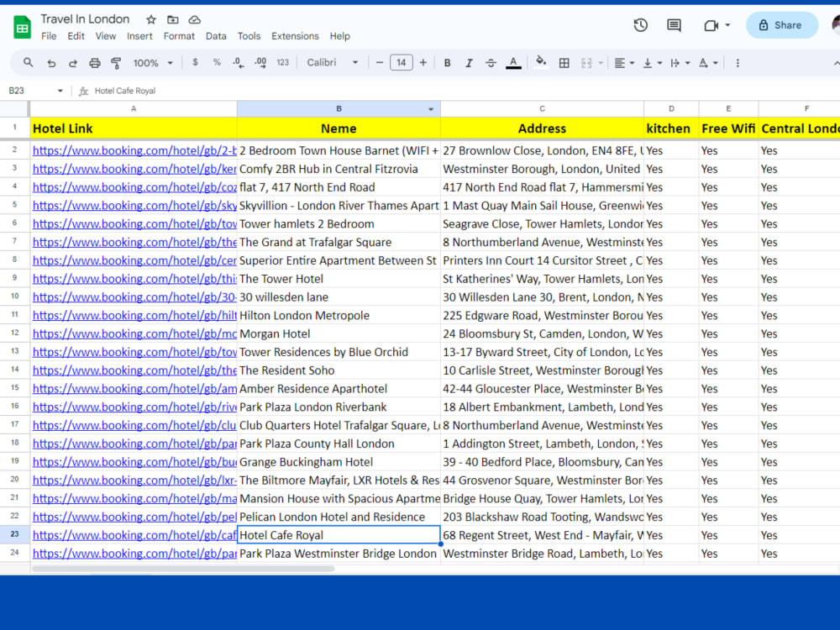Click the undo arrow icon
The height and width of the screenshot is (630, 840).
(x=51, y=63)
